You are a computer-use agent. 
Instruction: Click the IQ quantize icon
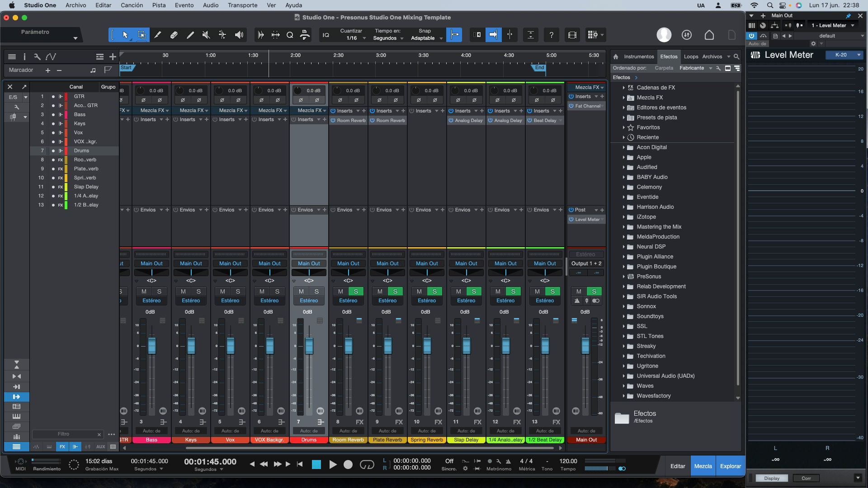coord(326,35)
